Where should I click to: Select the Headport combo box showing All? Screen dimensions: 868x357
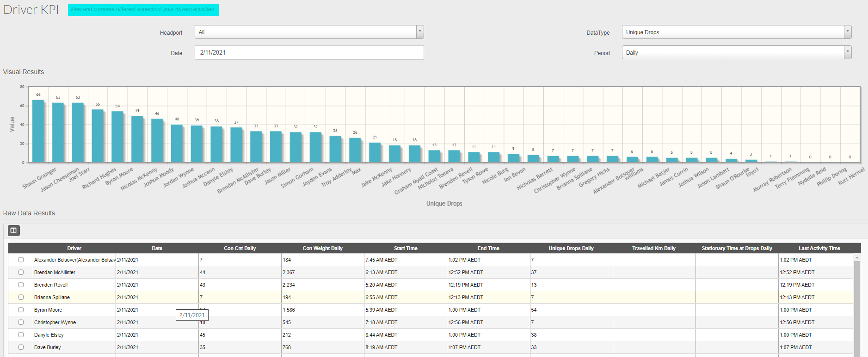click(309, 32)
